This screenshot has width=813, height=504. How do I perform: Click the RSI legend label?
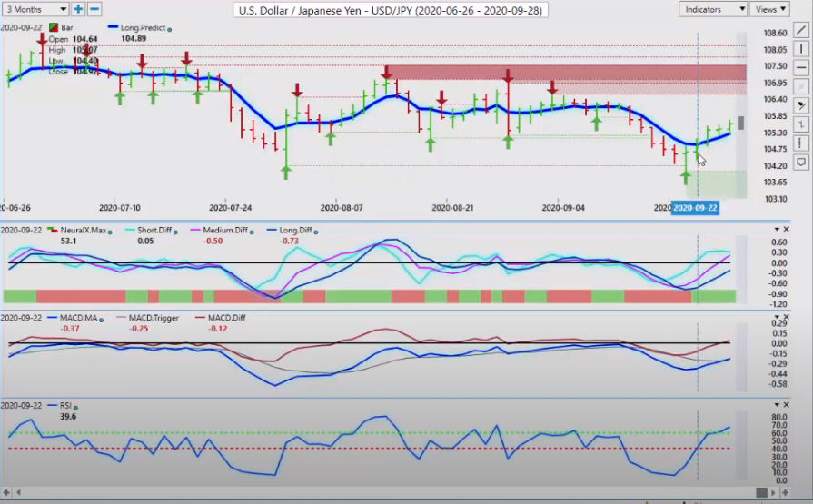65,406
